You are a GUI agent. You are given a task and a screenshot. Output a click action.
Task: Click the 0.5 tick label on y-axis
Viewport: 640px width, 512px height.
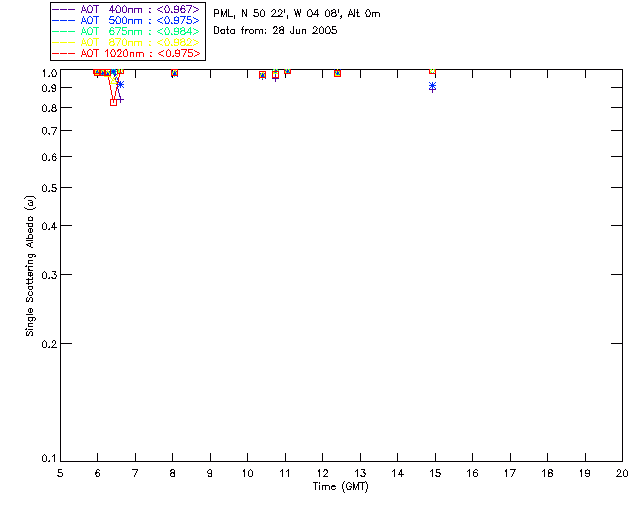click(x=48, y=188)
